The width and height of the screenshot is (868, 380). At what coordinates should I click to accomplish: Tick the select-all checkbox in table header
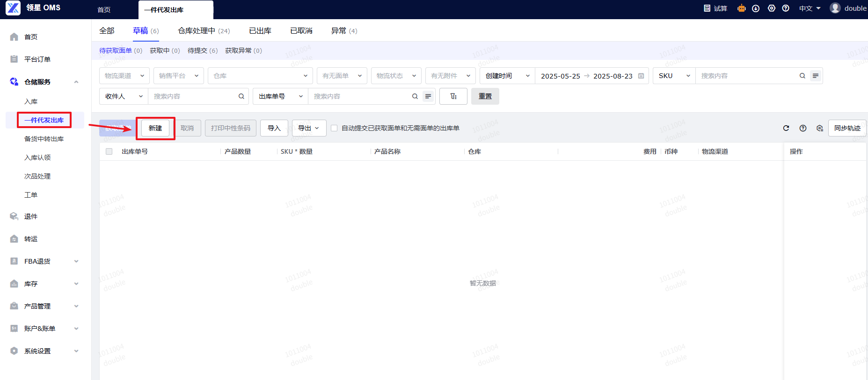pos(109,151)
